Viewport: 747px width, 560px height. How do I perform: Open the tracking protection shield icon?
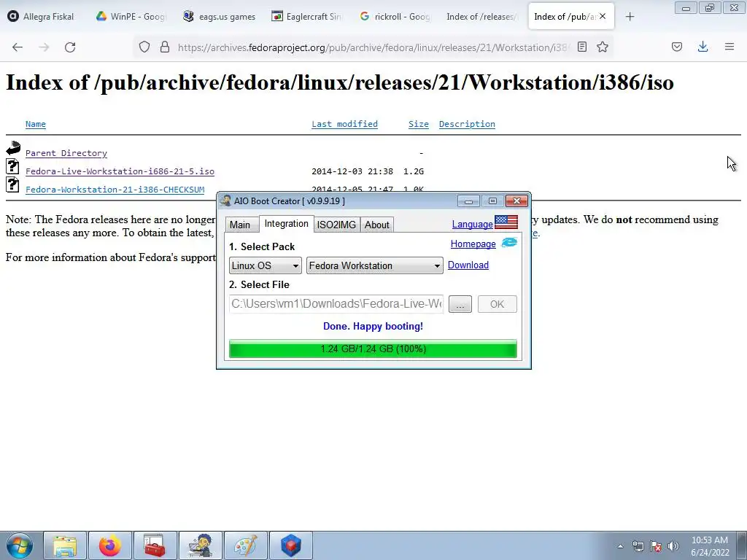coord(144,47)
